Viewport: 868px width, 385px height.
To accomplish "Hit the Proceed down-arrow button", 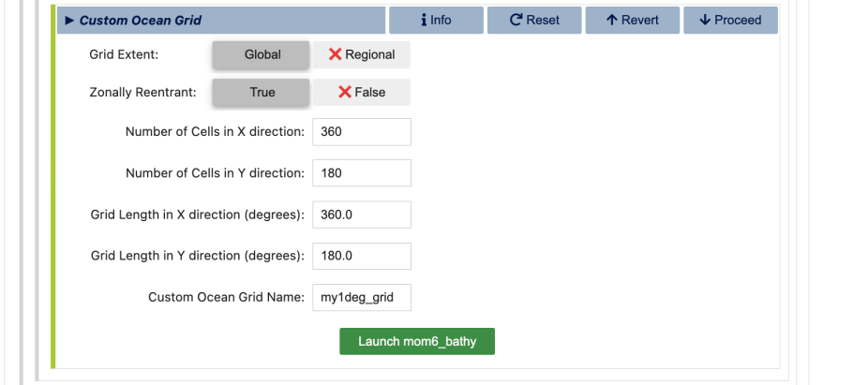I will pos(730,20).
